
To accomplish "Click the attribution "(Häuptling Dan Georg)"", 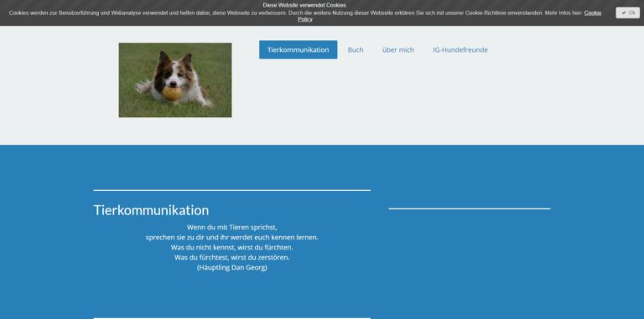I will 231,267.
